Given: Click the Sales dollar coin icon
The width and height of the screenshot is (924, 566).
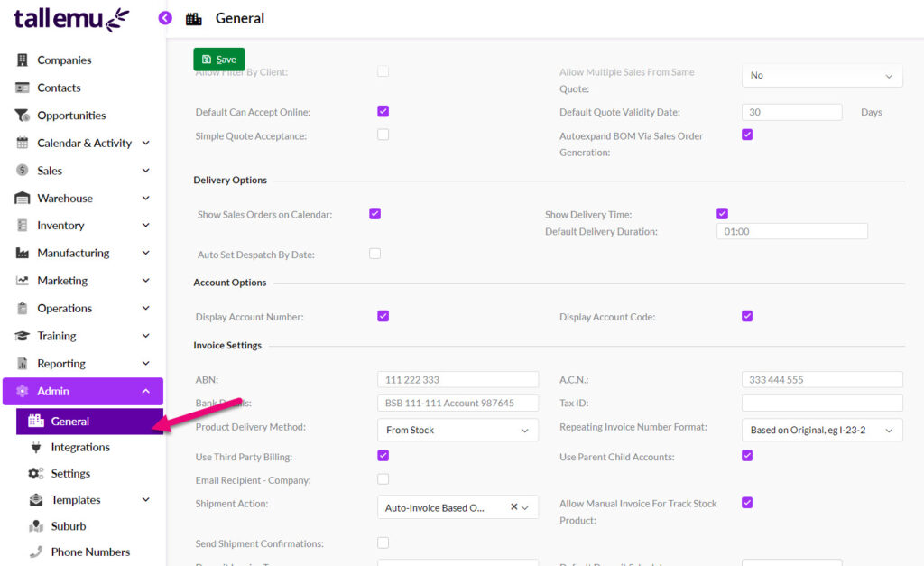Looking at the screenshot, I should pyautogui.click(x=23, y=171).
